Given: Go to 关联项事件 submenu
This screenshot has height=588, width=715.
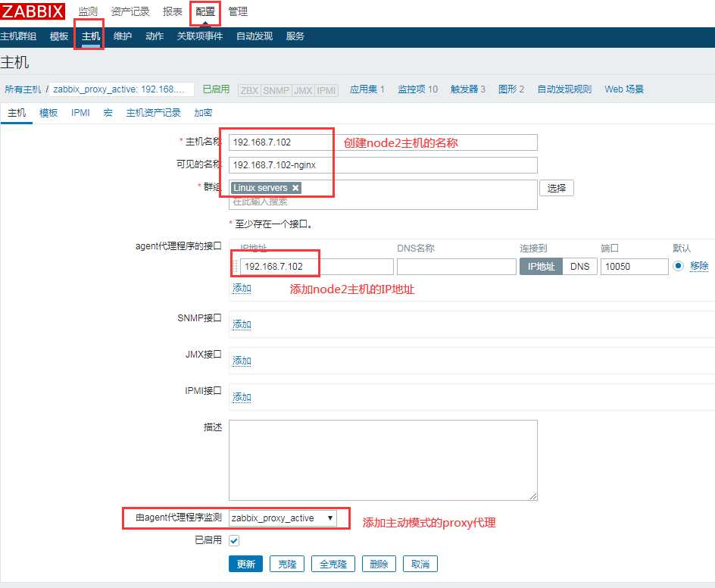Looking at the screenshot, I should (200, 36).
